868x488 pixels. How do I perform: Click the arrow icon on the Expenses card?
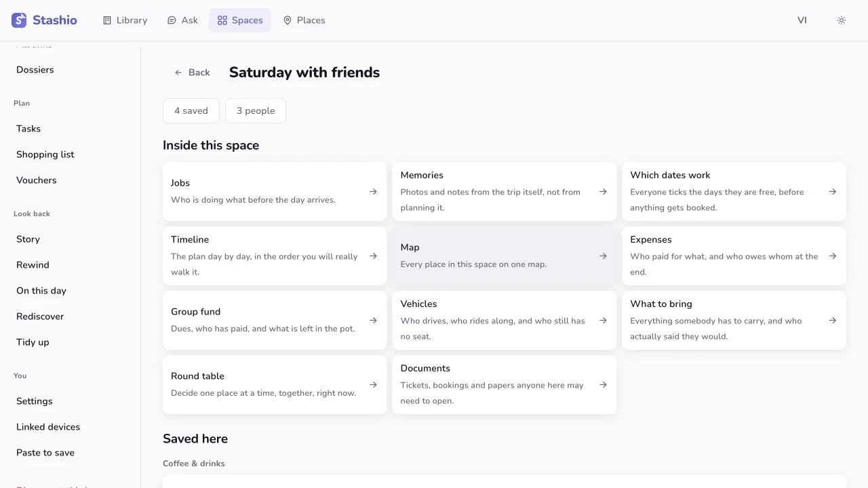[833, 256]
